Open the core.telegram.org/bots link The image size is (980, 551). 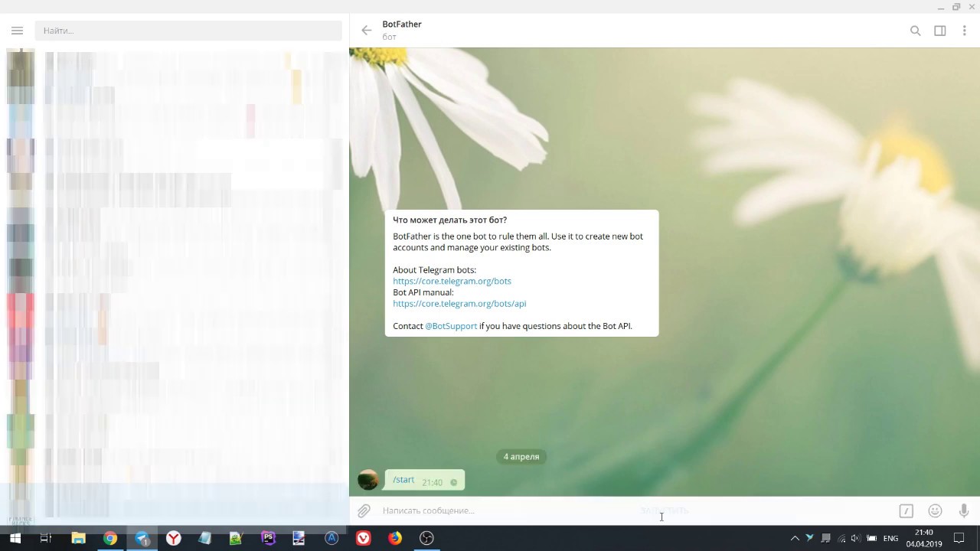pos(452,281)
